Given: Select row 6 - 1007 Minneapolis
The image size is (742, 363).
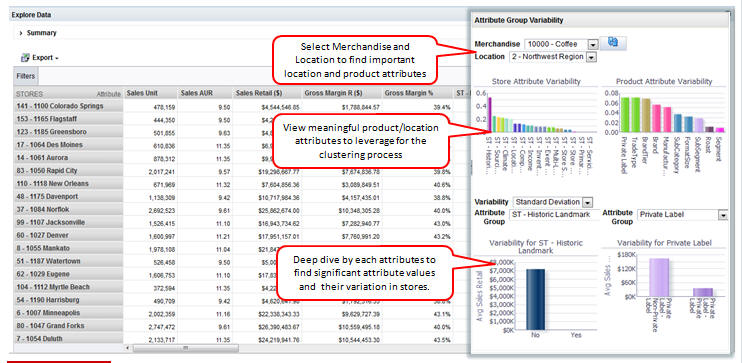Looking at the screenshot, I should (x=69, y=313).
